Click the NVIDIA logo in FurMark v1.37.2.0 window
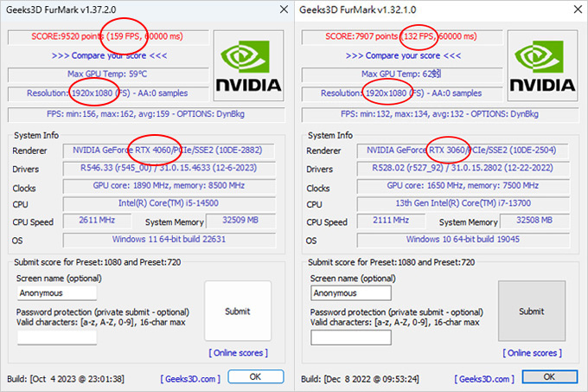Viewport: 588px width, 392px height. [249, 66]
